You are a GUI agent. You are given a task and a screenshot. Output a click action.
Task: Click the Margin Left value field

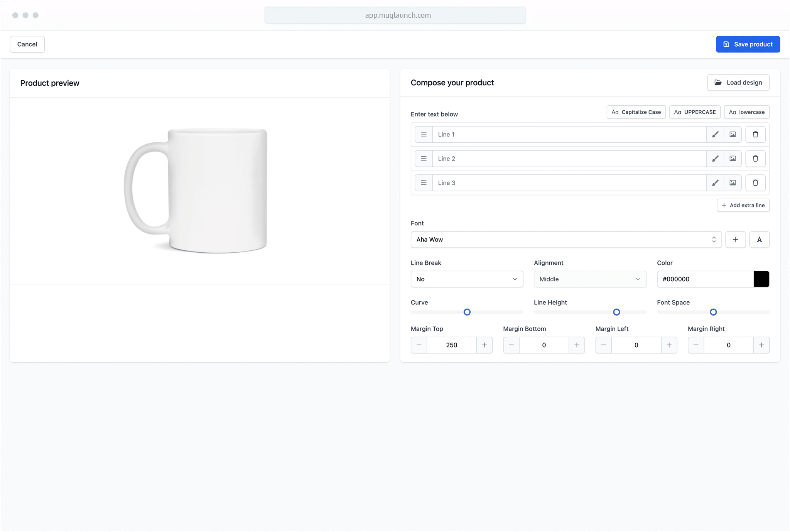pos(636,345)
